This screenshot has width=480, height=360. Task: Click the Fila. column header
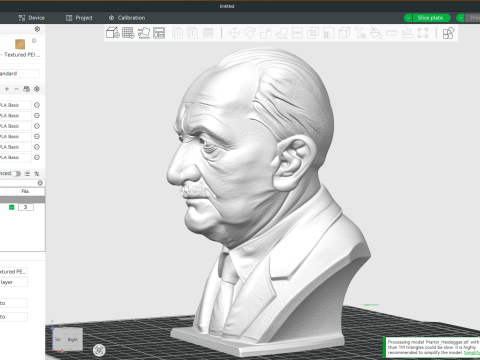click(x=25, y=191)
